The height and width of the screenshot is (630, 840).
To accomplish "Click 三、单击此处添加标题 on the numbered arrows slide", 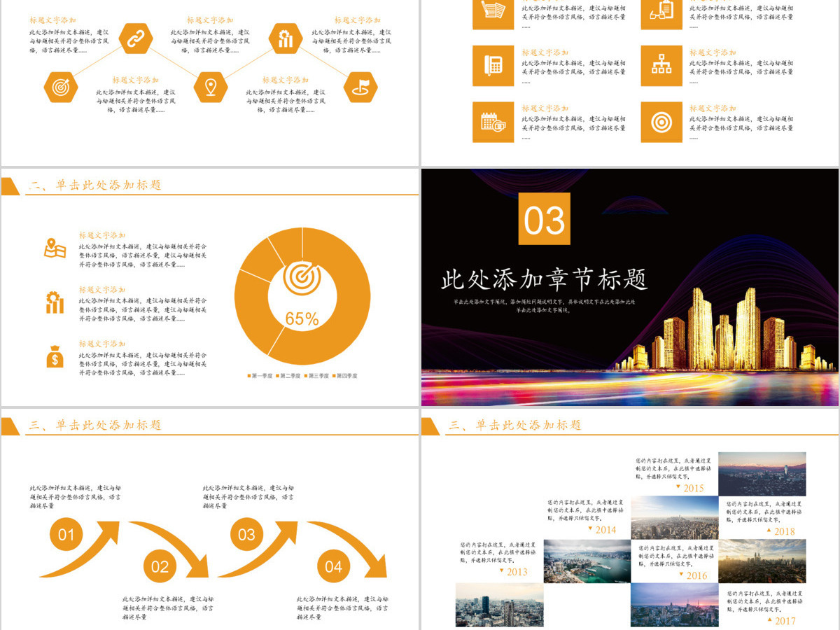I will [95, 425].
